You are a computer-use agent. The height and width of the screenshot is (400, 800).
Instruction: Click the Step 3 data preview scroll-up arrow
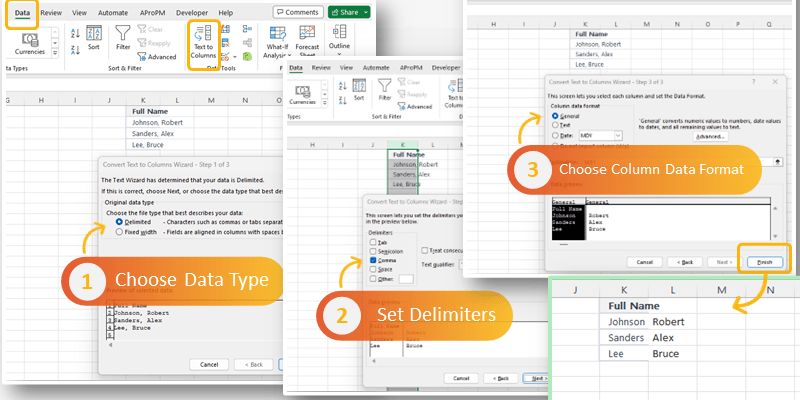776,208
